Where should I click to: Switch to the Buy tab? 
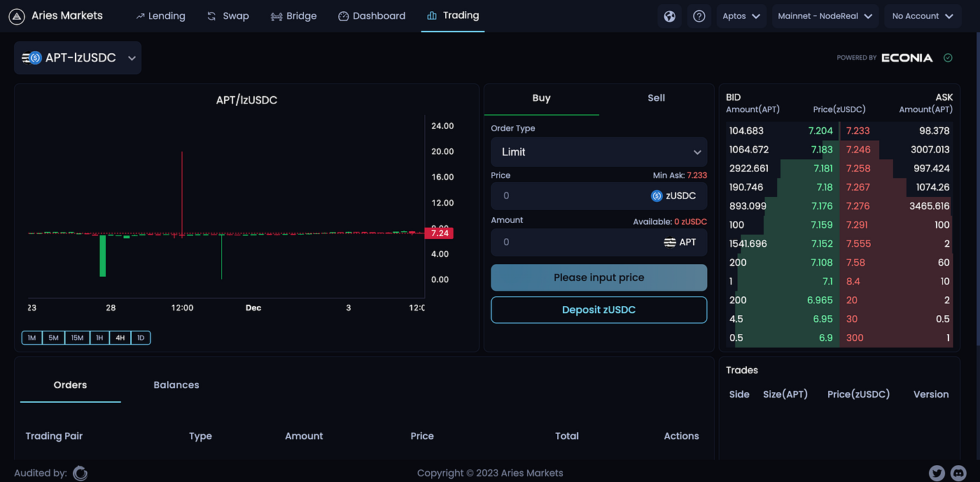[541, 98]
